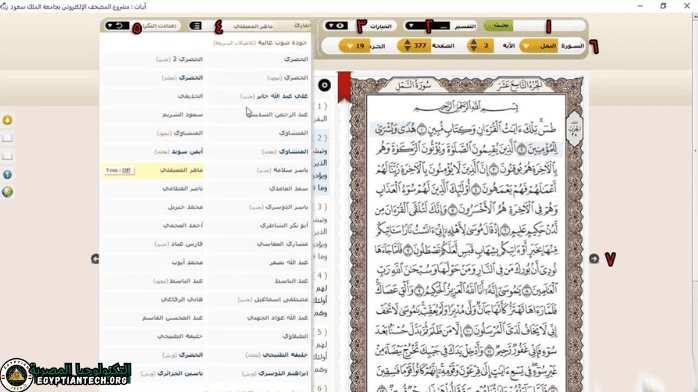Viewport: 698px width, 392px height.
Task: Click the green بحث search button
Action: (498, 26)
